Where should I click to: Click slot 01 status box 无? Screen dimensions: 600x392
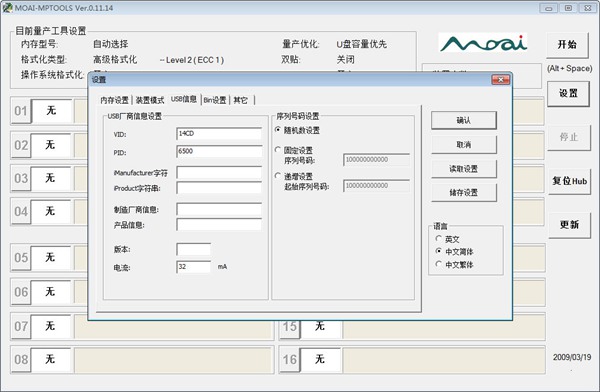(51, 111)
